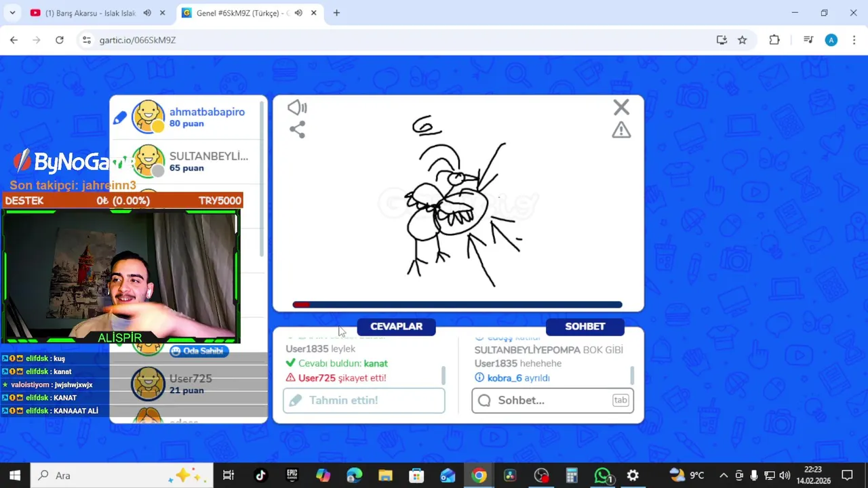Open Outlook from the taskbar
This screenshot has height=488, width=868.
448,475
